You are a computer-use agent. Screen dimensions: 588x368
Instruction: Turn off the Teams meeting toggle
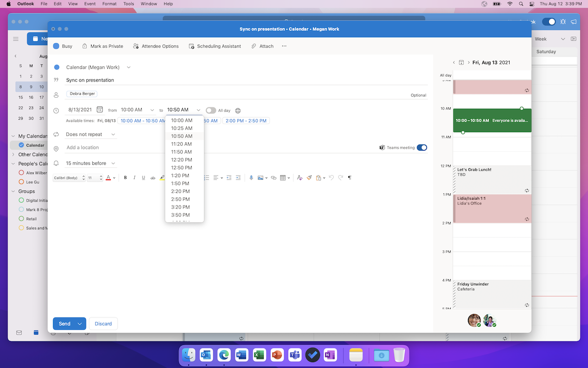[421, 147]
